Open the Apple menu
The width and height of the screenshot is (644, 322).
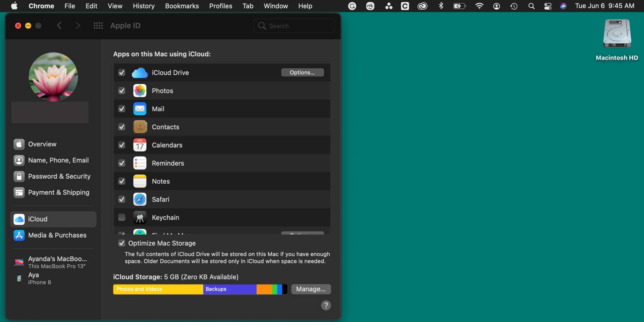14,6
